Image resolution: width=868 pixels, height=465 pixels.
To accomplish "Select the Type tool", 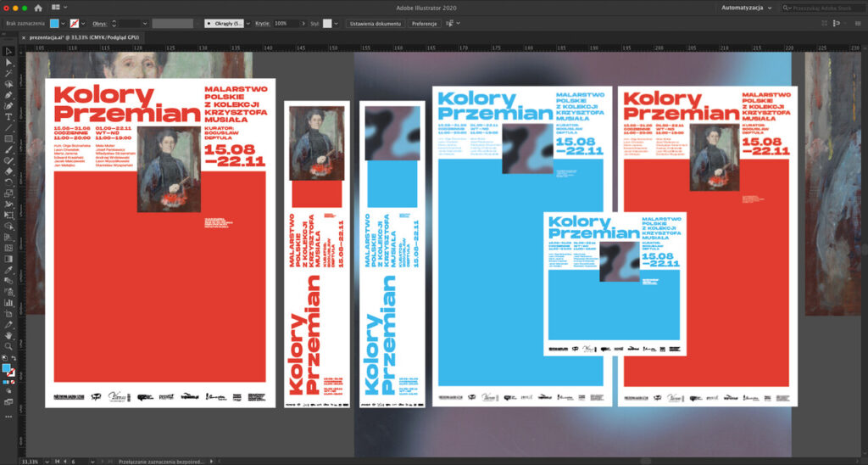I will (9, 117).
